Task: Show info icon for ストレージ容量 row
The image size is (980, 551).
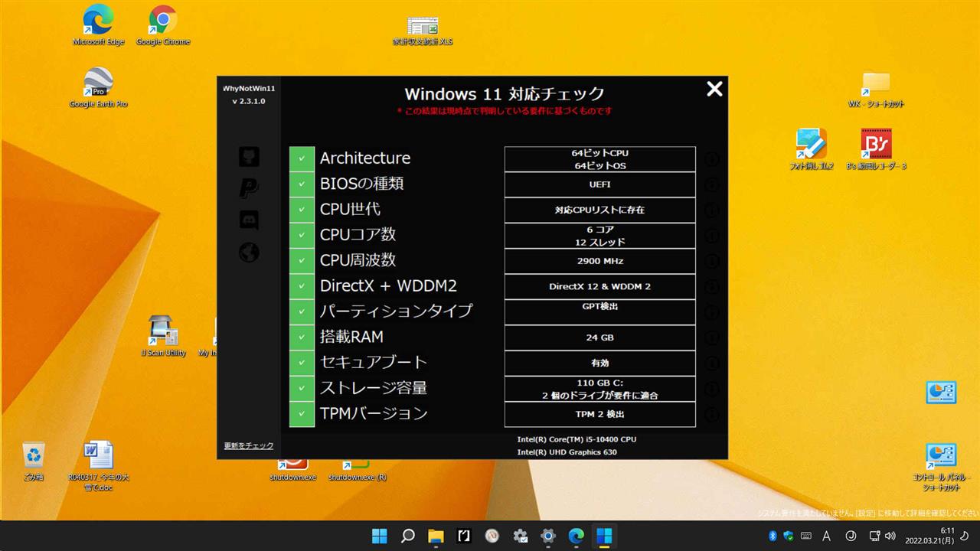Action: coord(711,389)
